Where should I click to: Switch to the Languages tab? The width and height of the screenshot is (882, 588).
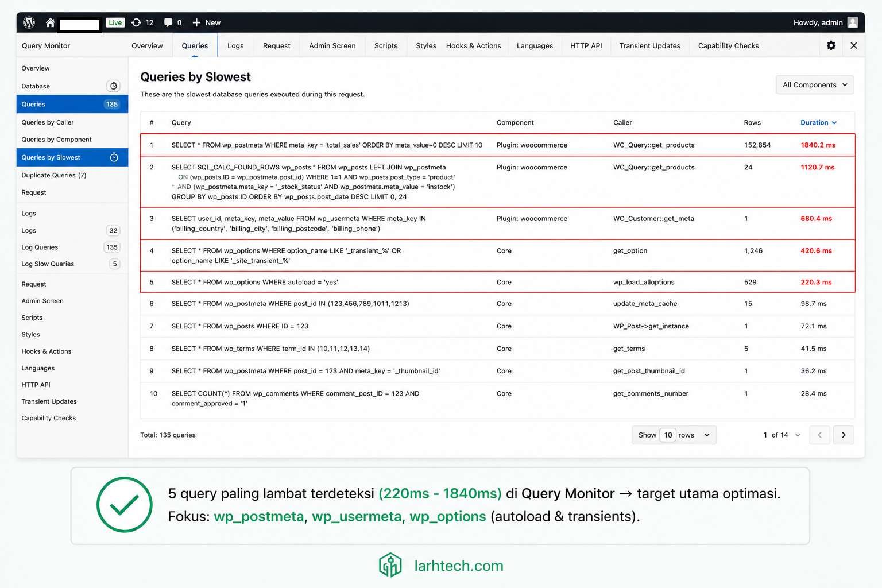pyautogui.click(x=535, y=45)
